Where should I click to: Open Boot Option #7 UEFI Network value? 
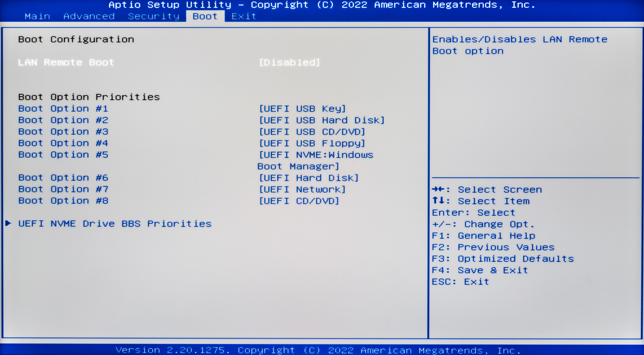tap(302, 189)
